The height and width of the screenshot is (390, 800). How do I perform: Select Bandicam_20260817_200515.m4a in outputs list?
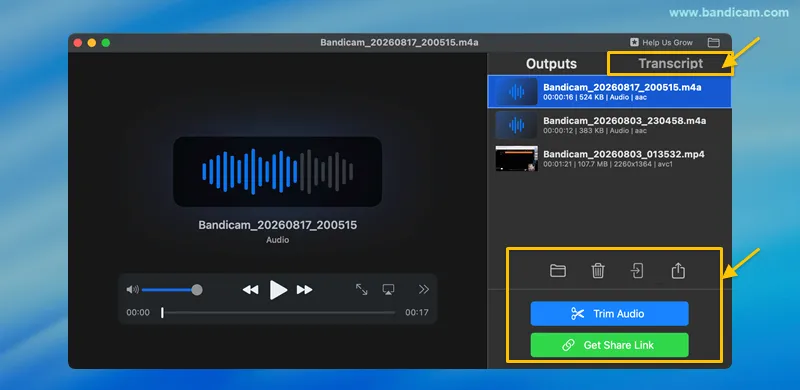(609, 92)
